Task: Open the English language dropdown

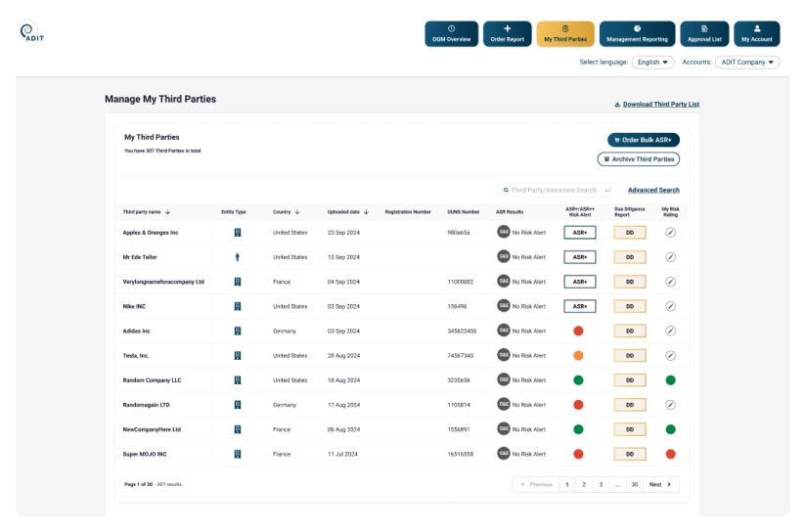Action: [652, 62]
